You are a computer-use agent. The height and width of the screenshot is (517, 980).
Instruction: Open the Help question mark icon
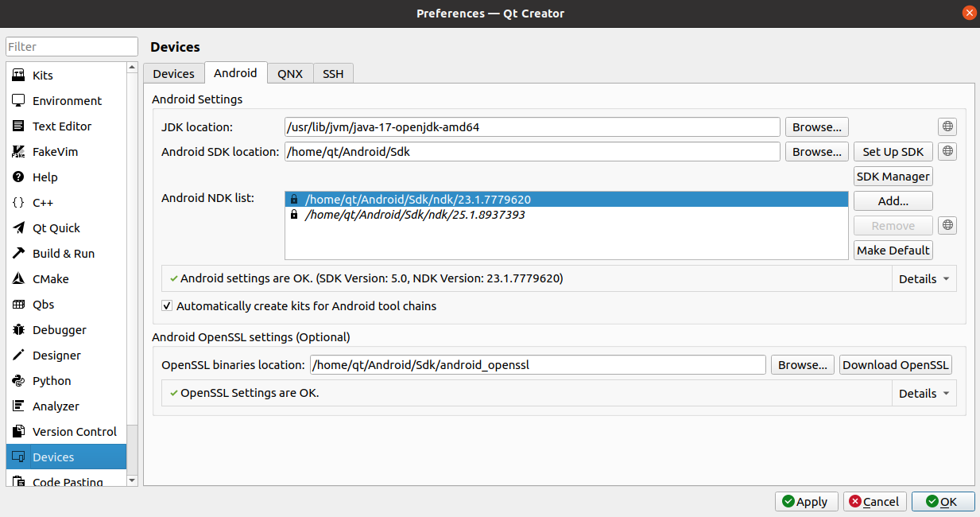click(18, 177)
